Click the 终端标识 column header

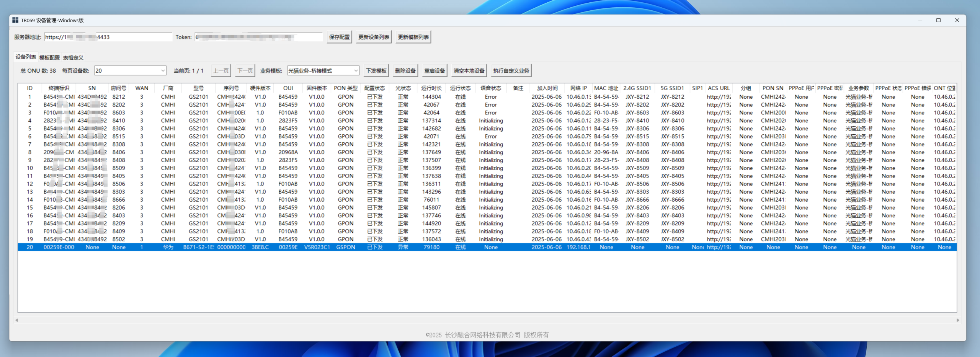59,88
